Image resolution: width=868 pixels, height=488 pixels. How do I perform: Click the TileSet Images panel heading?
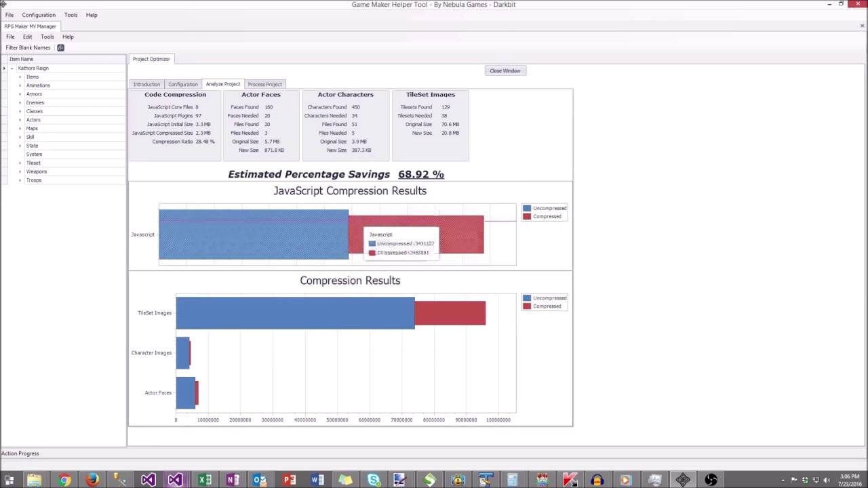point(431,95)
